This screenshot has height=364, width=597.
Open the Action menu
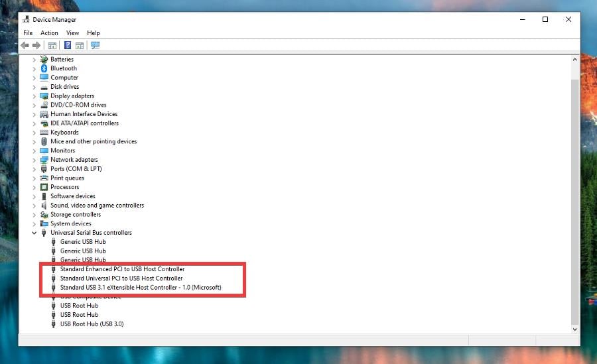tap(49, 32)
